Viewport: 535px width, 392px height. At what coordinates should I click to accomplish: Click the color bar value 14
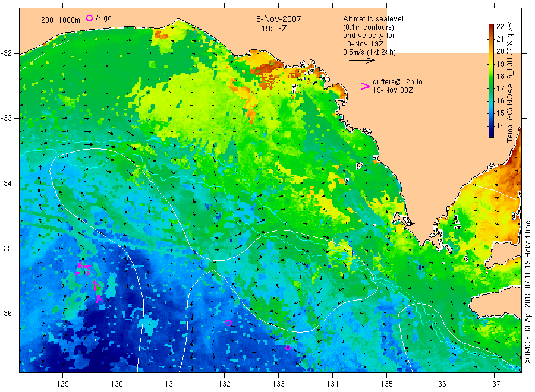click(500, 125)
